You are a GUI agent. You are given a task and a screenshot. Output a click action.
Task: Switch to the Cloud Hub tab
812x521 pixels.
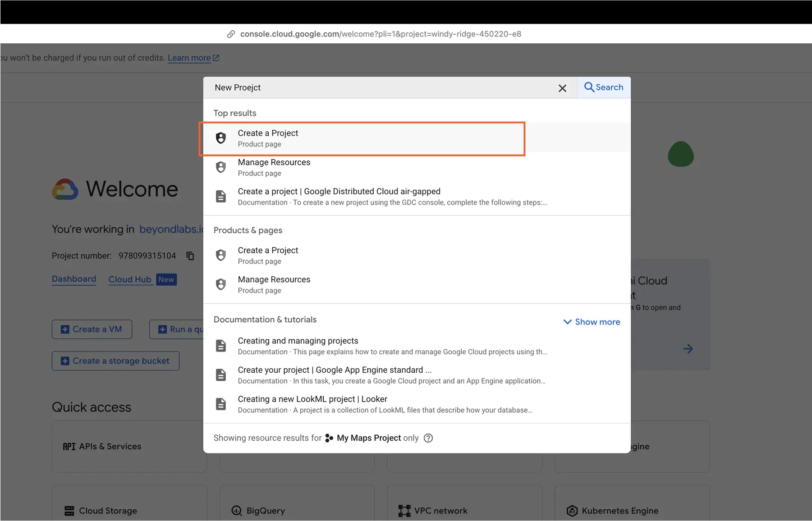130,279
